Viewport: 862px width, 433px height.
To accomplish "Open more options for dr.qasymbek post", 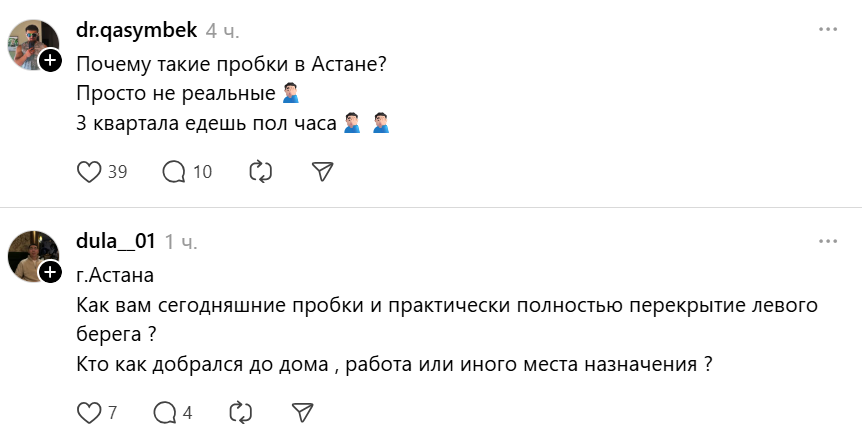I will [827, 30].
